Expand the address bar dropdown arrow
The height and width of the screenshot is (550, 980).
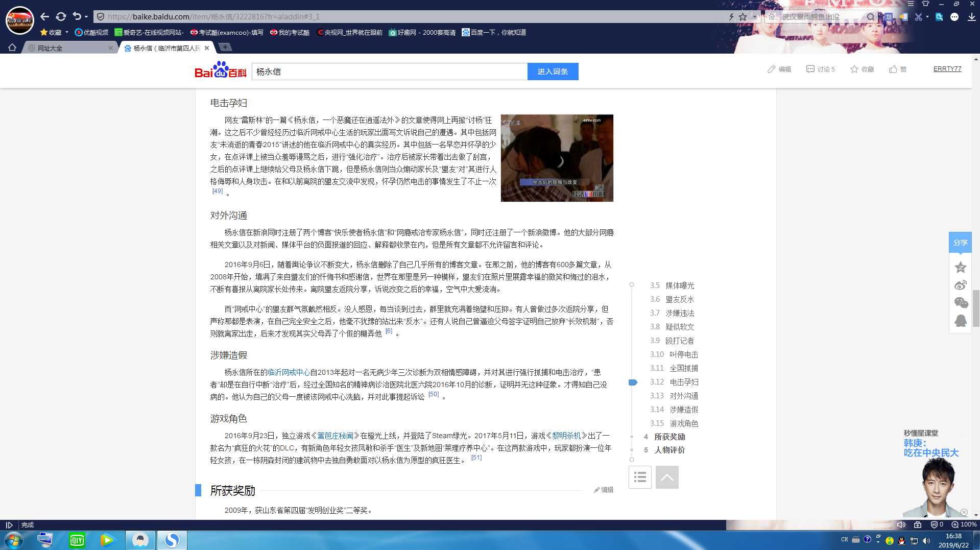(754, 17)
